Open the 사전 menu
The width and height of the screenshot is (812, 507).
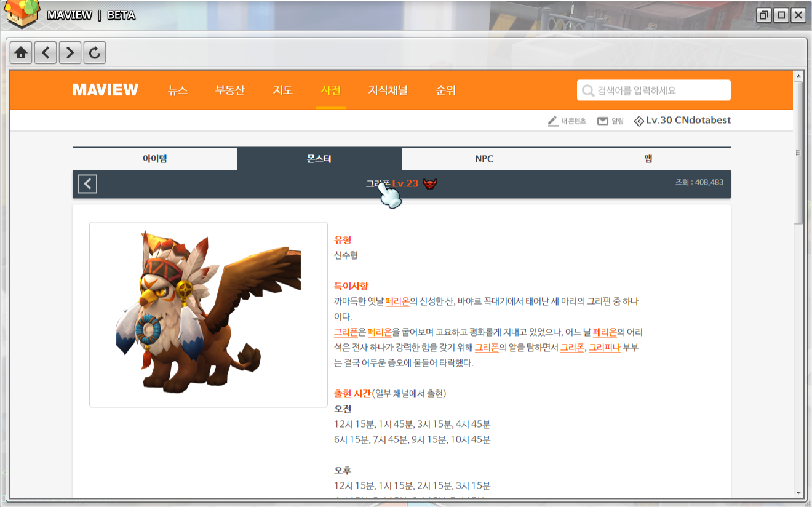point(331,90)
